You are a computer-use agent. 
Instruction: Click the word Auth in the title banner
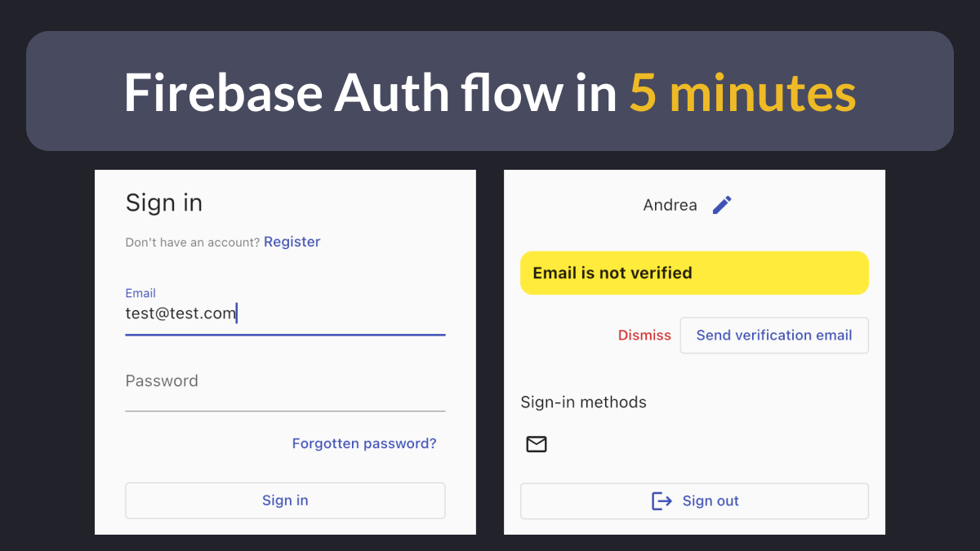(392, 92)
